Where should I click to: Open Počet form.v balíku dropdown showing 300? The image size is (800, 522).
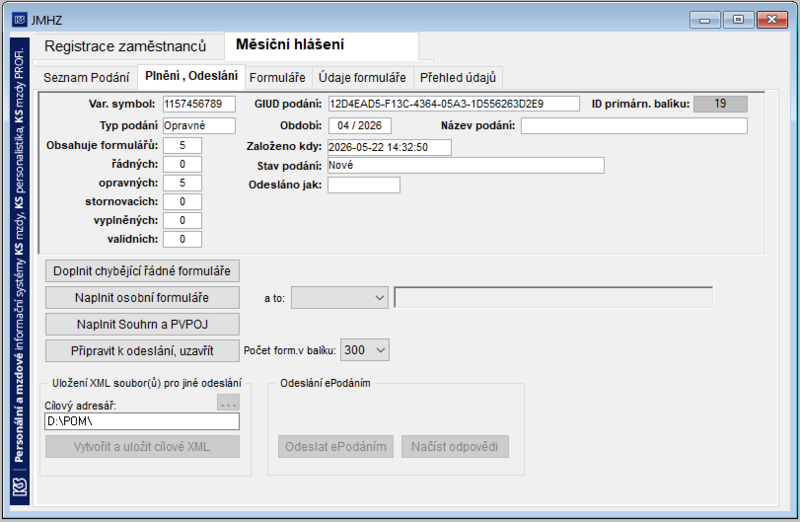pyautogui.click(x=365, y=350)
